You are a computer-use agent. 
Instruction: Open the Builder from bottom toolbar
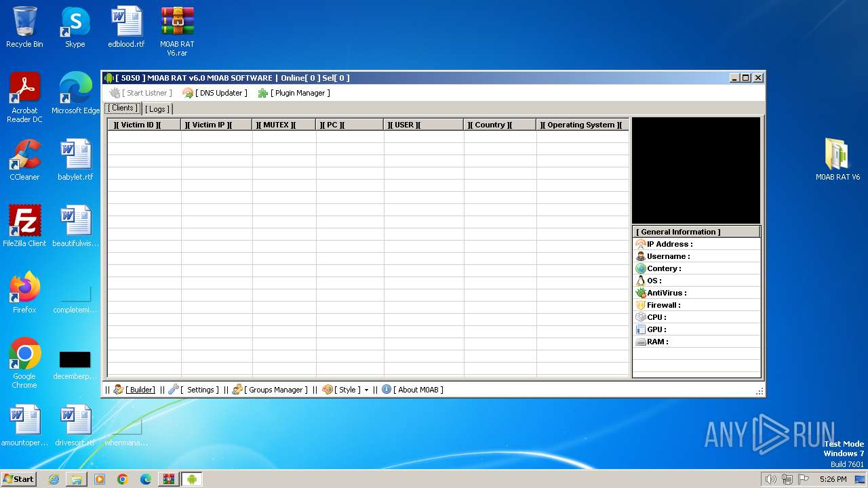tap(134, 390)
